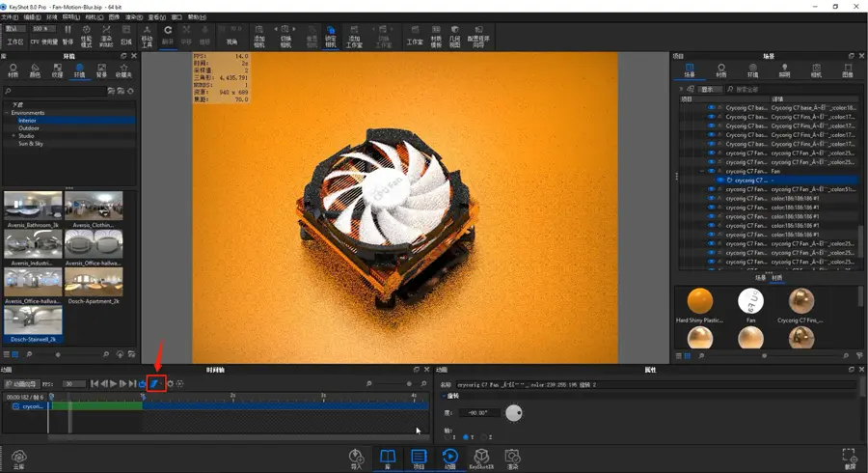Enable 渲染 NURBS in the ribbon
The width and height of the screenshot is (868, 473).
click(x=106, y=36)
